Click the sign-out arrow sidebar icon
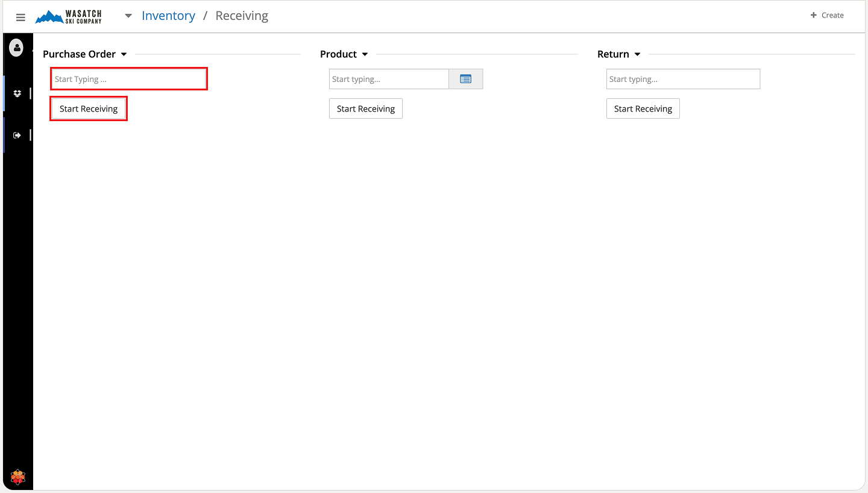 coord(17,135)
